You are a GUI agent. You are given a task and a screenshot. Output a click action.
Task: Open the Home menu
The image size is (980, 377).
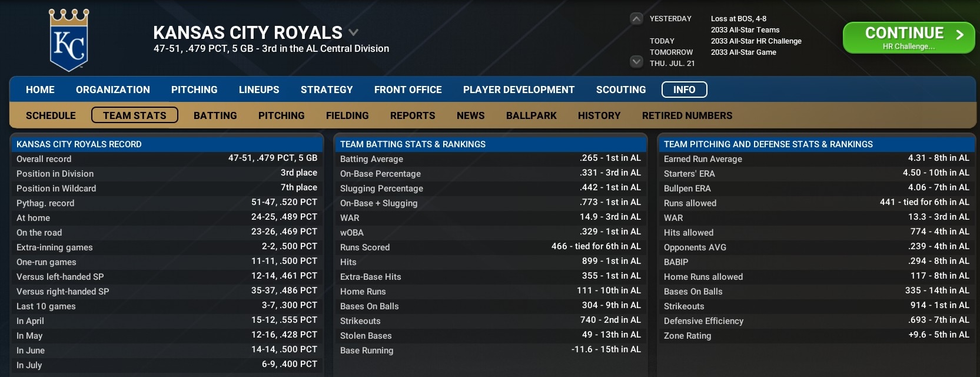(x=40, y=90)
